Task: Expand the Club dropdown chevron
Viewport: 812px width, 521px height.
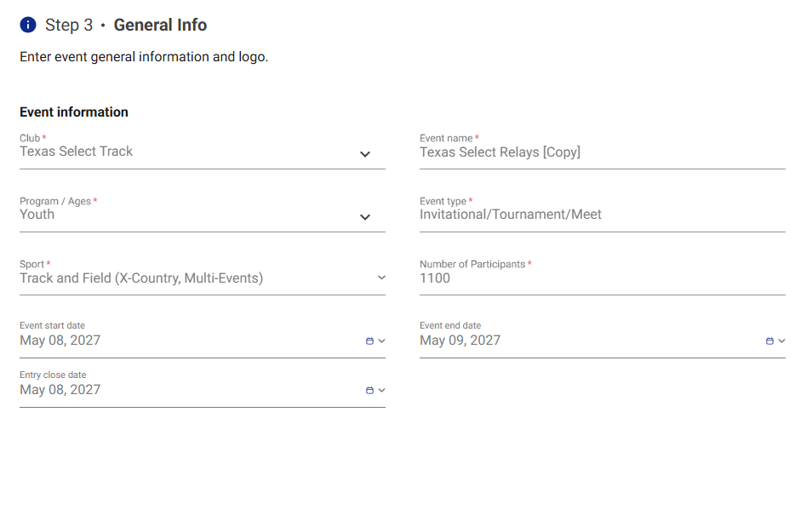Action: (x=365, y=154)
